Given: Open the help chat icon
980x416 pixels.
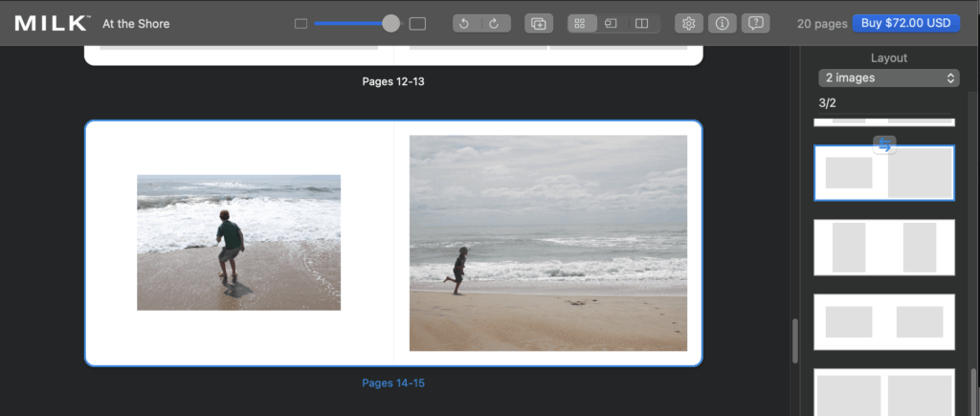Looking at the screenshot, I should click(756, 24).
